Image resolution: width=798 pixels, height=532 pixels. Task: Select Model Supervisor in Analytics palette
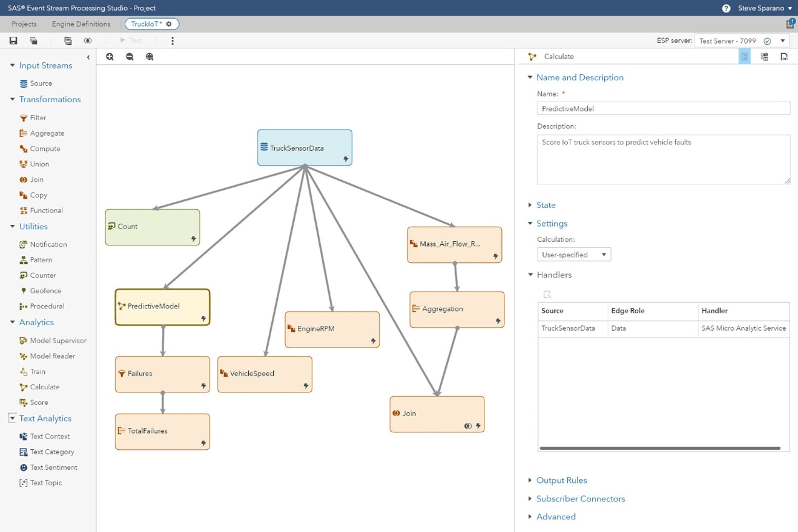(x=53, y=341)
